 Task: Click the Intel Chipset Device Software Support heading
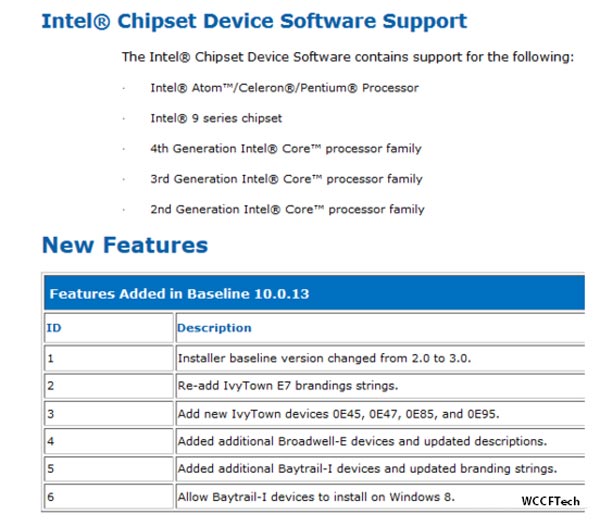(254, 20)
